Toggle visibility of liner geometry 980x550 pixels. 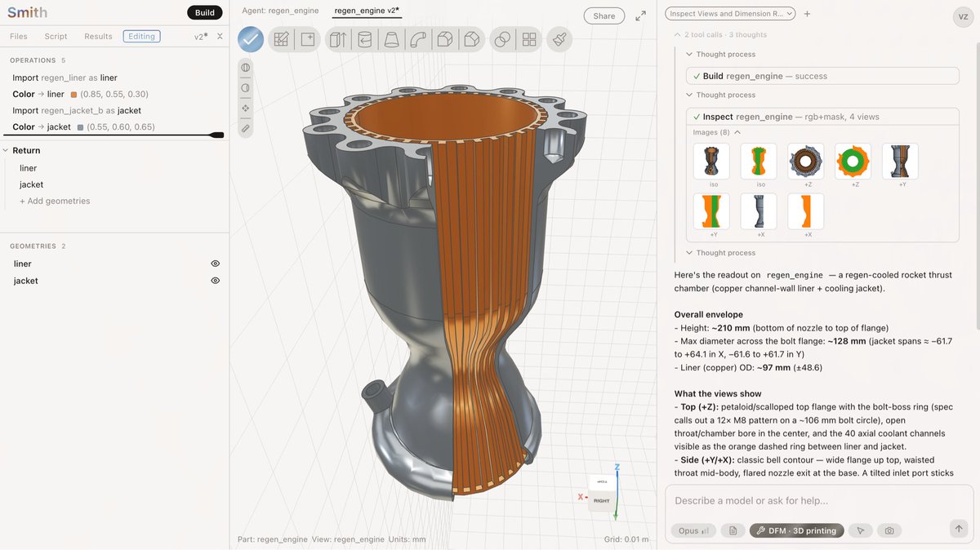(x=216, y=264)
